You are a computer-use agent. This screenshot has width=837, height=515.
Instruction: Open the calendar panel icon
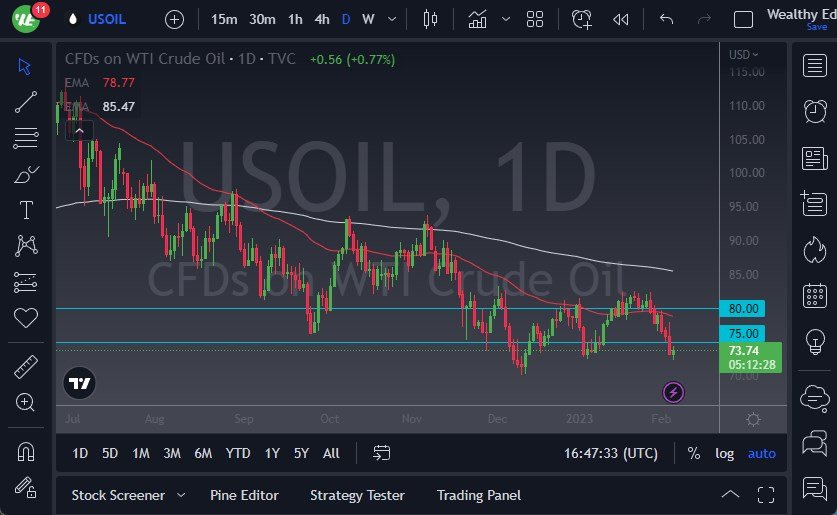(x=814, y=295)
